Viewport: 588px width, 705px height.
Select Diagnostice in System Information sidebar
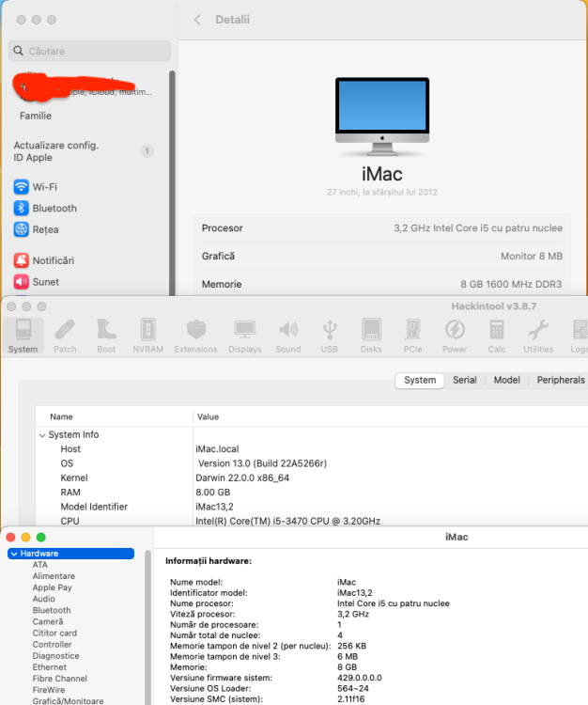point(55,656)
